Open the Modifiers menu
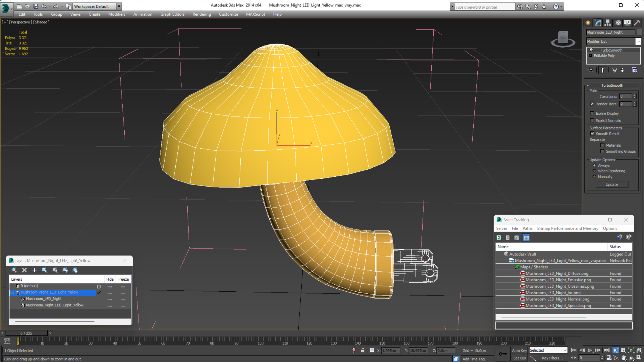644x362 pixels. click(x=117, y=14)
